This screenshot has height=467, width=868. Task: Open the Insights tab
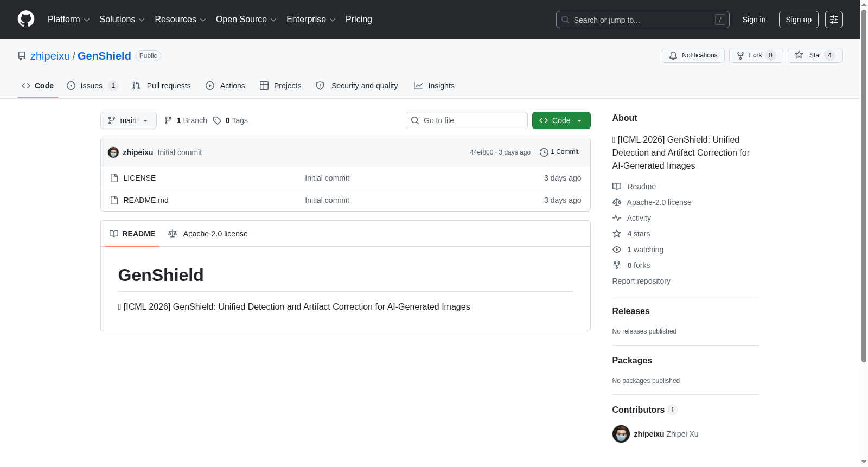(434, 86)
